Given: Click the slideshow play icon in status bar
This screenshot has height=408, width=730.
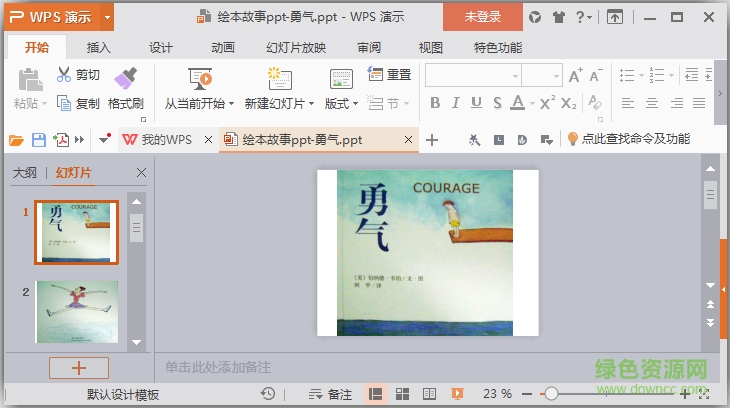Looking at the screenshot, I should point(456,394).
